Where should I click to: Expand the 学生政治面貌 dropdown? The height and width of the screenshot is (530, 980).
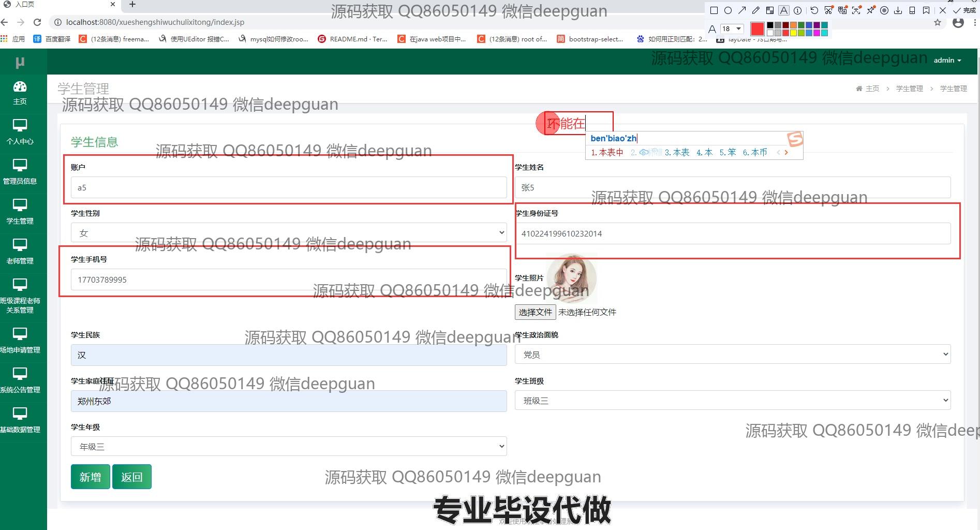tap(732, 355)
